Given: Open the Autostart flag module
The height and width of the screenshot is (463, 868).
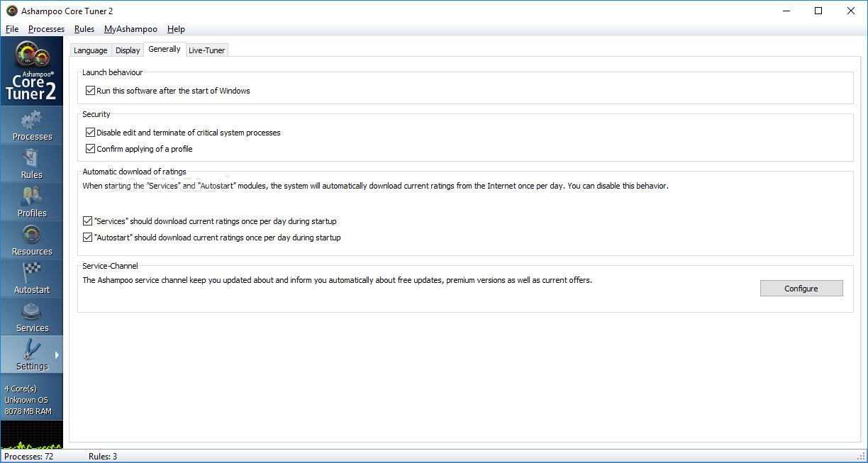Looking at the screenshot, I should 32,279.
